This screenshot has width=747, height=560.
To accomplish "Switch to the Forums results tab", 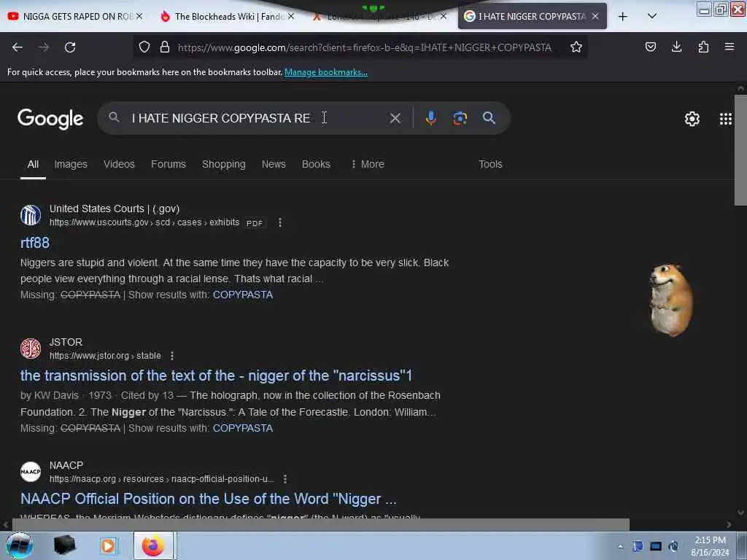I will tap(169, 164).
